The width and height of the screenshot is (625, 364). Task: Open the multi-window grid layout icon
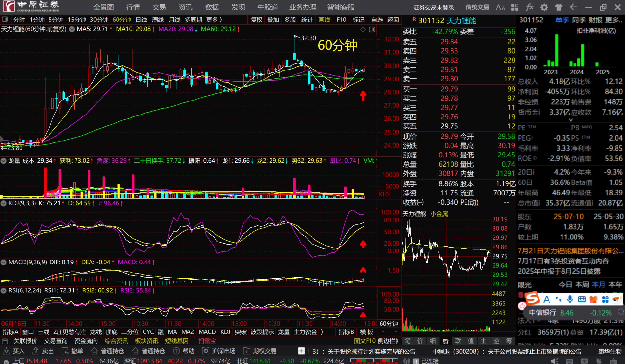click(515, 7)
